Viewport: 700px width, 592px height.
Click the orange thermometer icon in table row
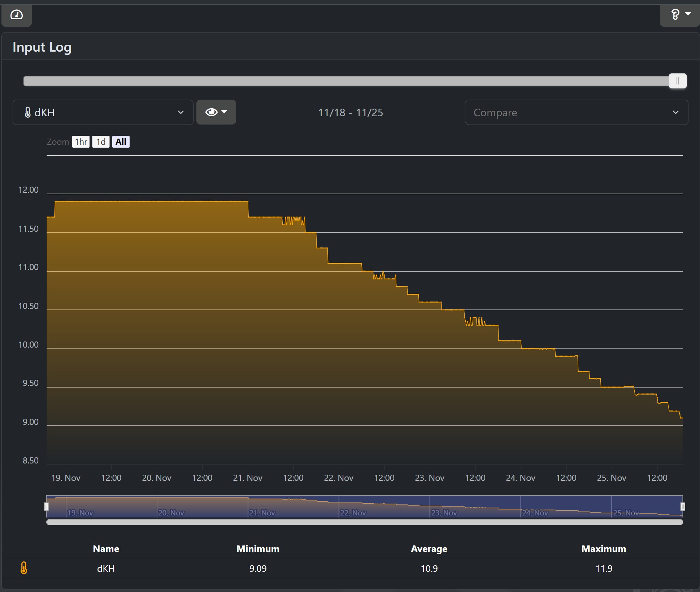coord(24,568)
